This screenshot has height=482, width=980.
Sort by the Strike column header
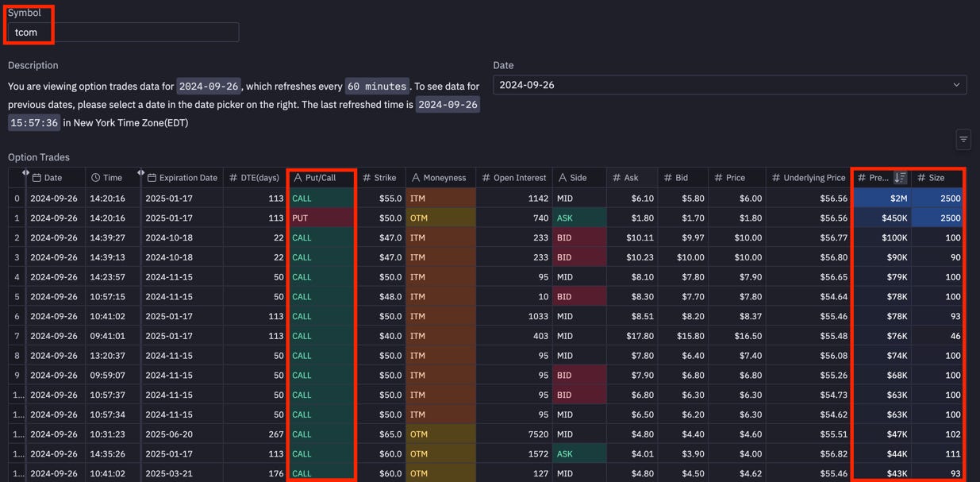tap(381, 178)
